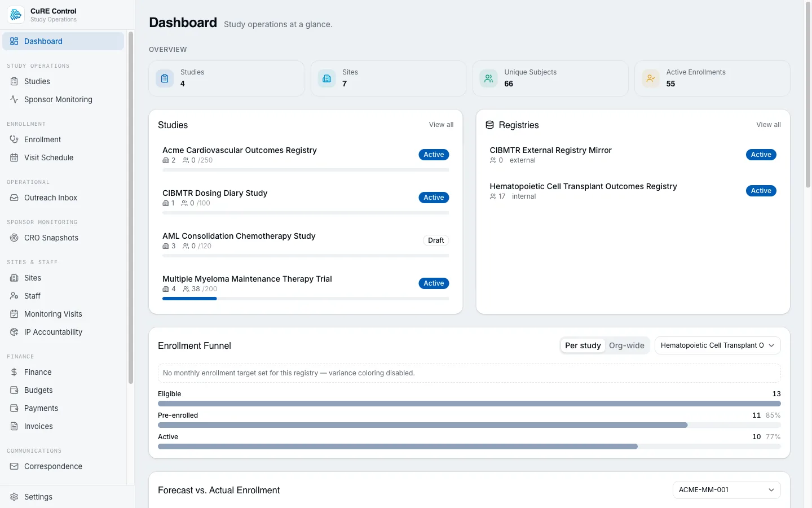Open AML Consolidation Chemotherapy Study
The width and height of the screenshot is (812, 508).
(306, 244)
